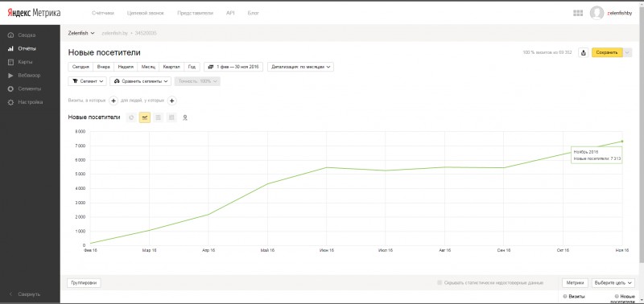Add a visit condition with the plus icon
The width and height of the screenshot is (644, 304).
114,101
